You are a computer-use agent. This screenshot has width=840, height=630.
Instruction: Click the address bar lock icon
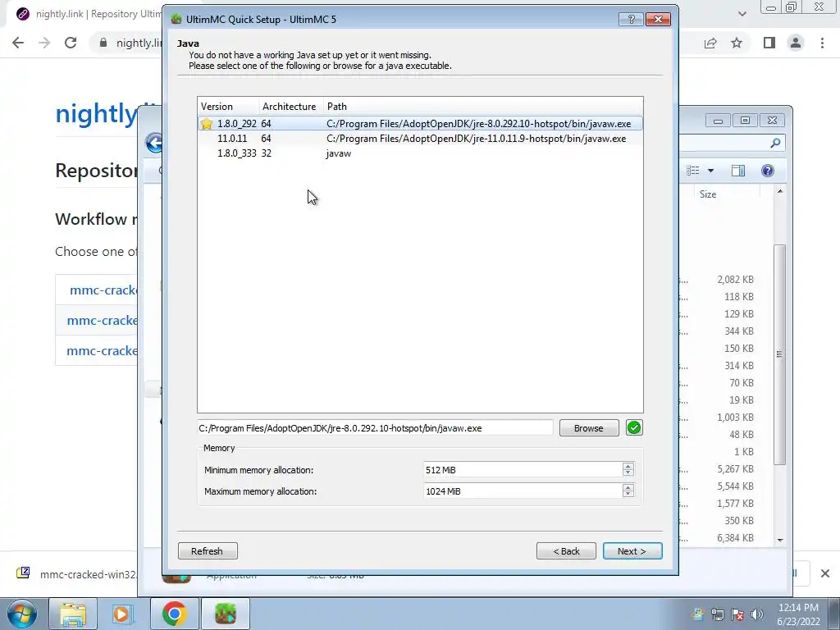(103, 43)
